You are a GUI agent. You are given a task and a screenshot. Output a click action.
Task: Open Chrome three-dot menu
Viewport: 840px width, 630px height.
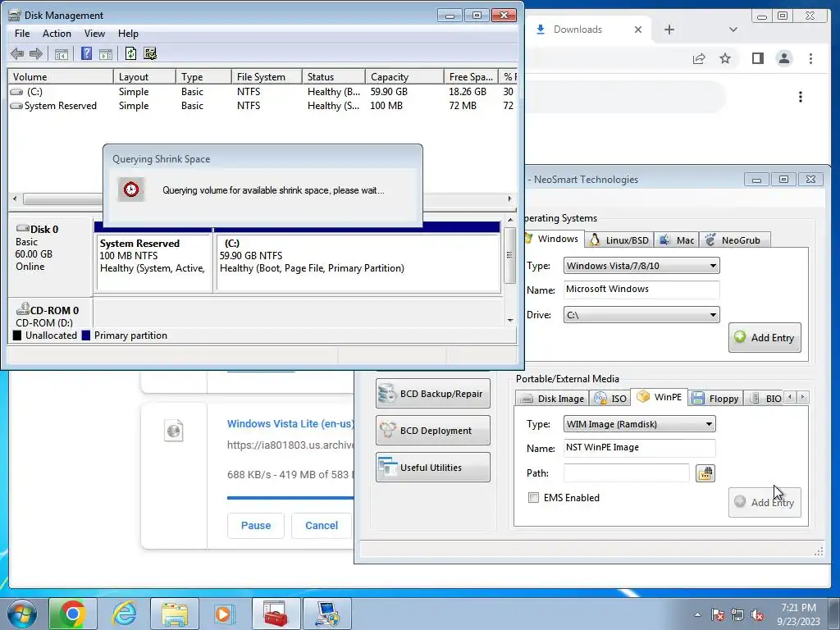tap(810, 58)
